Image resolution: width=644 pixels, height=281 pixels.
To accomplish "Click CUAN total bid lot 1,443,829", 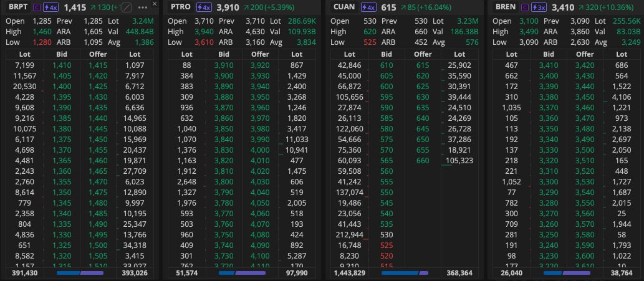I will [x=349, y=273].
